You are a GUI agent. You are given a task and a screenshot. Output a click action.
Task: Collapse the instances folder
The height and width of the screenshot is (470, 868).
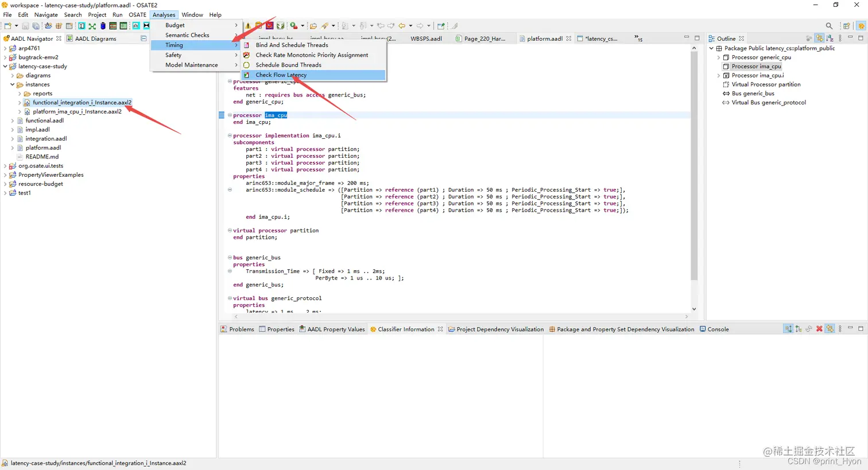13,84
